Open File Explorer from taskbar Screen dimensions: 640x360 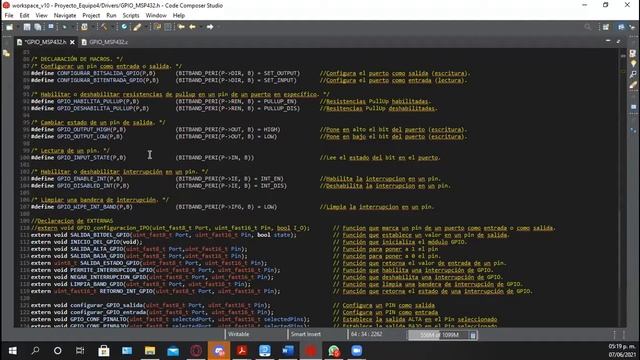150,351
